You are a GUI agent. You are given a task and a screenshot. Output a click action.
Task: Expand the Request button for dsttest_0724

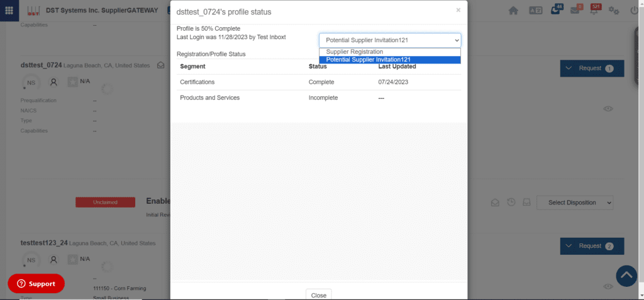pos(591,69)
